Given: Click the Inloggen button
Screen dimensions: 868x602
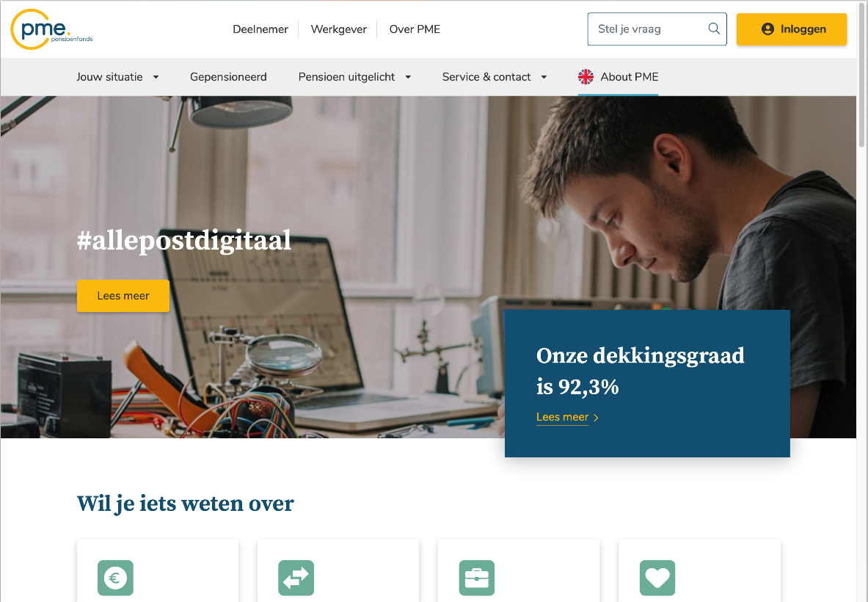Looking at the screenshot, I should (x=792, y=29).
